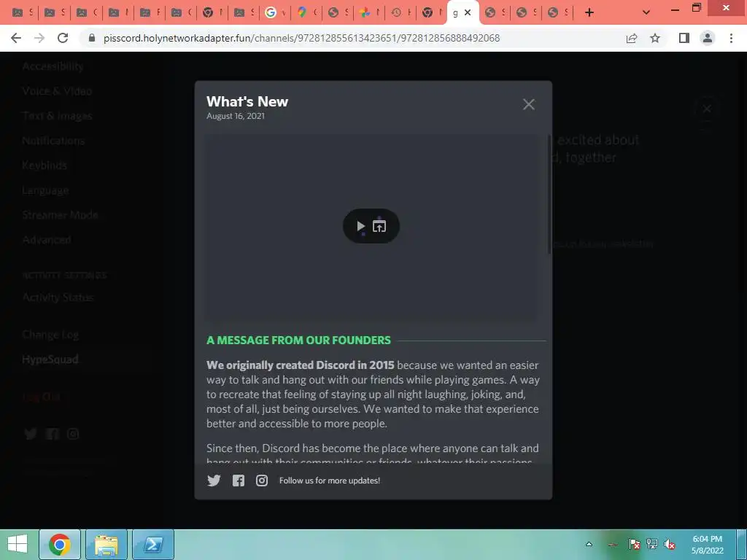This screenshot has width=747, height=560.
Task: Open the sidebar Instagram icon behind the dialog
Action: tap(73, 433)
